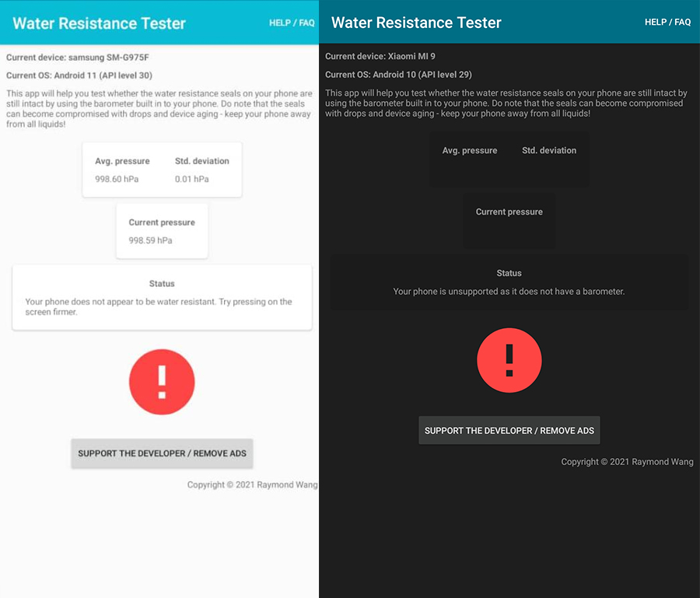Open HELP / FAQ in the light-theme screen
700x598 pixels.
click(x=292, y=23)
